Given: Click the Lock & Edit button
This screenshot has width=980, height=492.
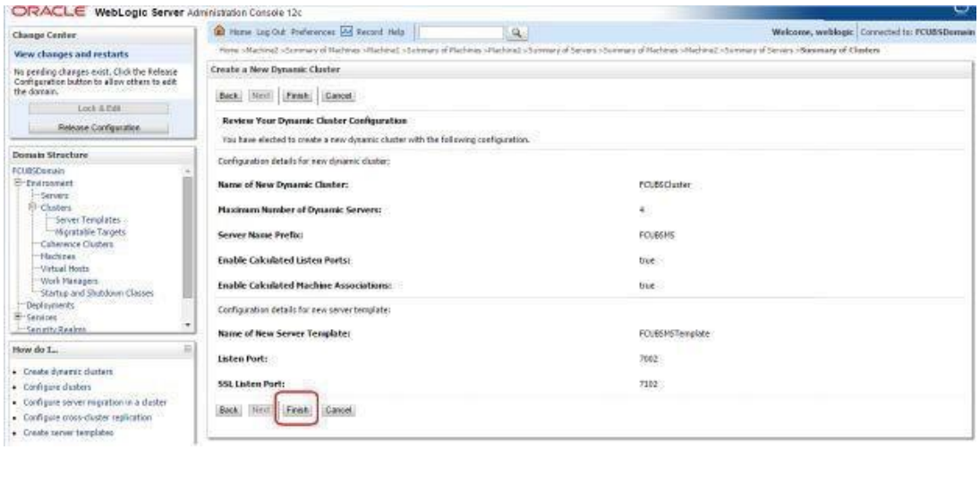Looking at the screenshot, I should (x=98, y=108).
